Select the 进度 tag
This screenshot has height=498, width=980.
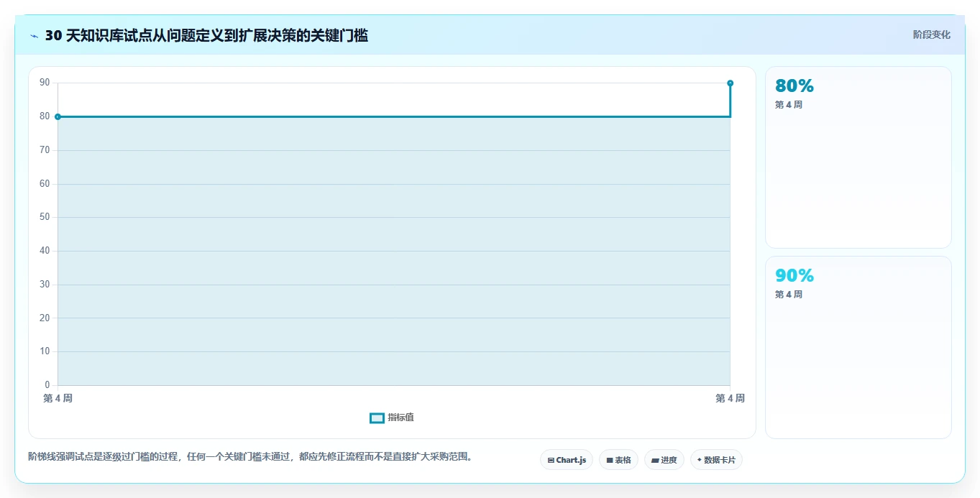[664, 460]
